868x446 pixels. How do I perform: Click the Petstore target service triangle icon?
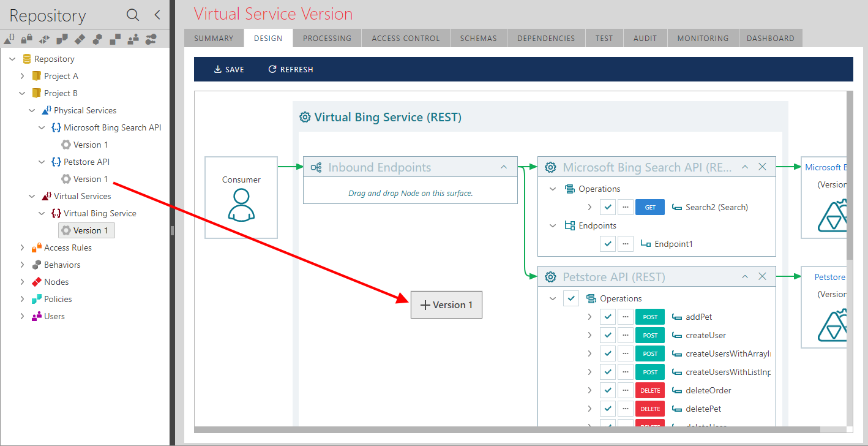click(832, 325)
